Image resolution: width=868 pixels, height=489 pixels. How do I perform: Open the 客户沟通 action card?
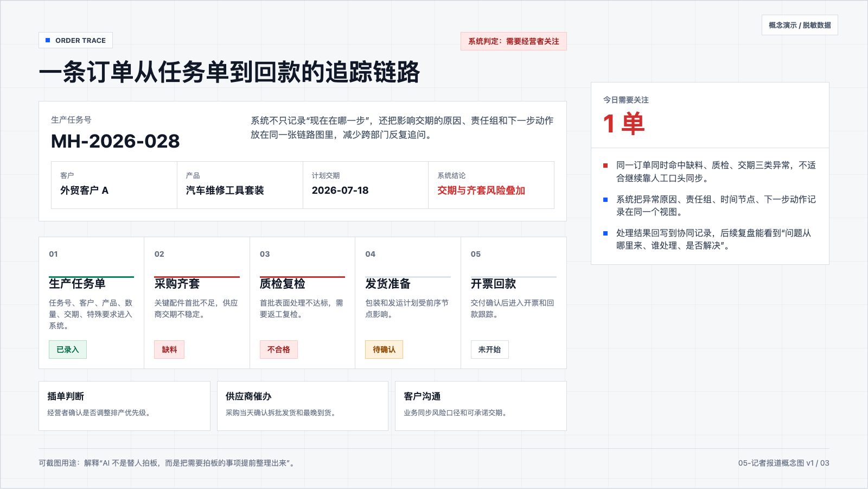coord(481,406)
